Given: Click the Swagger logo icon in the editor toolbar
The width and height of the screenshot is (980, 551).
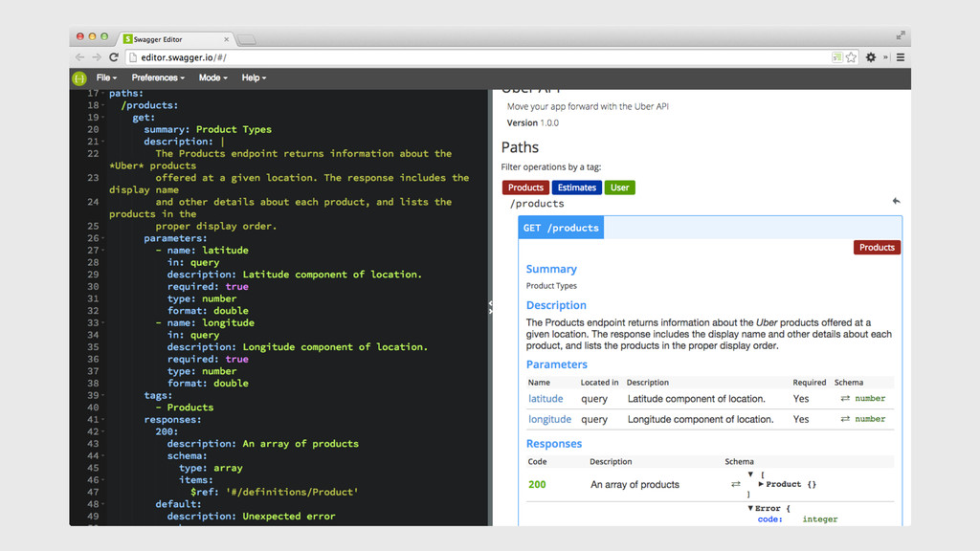Looking at the screenshot, I should tap(79, 77).
